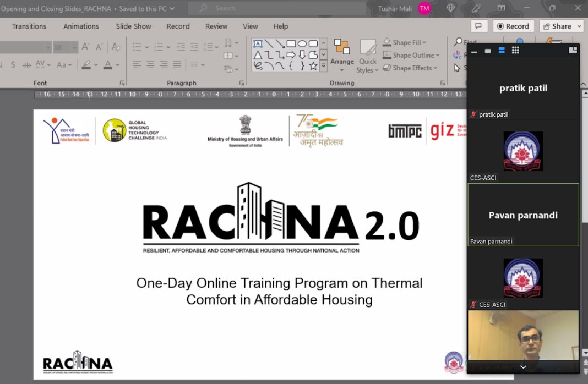Expand the Arrange menu
The height and width of the screenshot is (384, 588).
[x=342, y=56]
